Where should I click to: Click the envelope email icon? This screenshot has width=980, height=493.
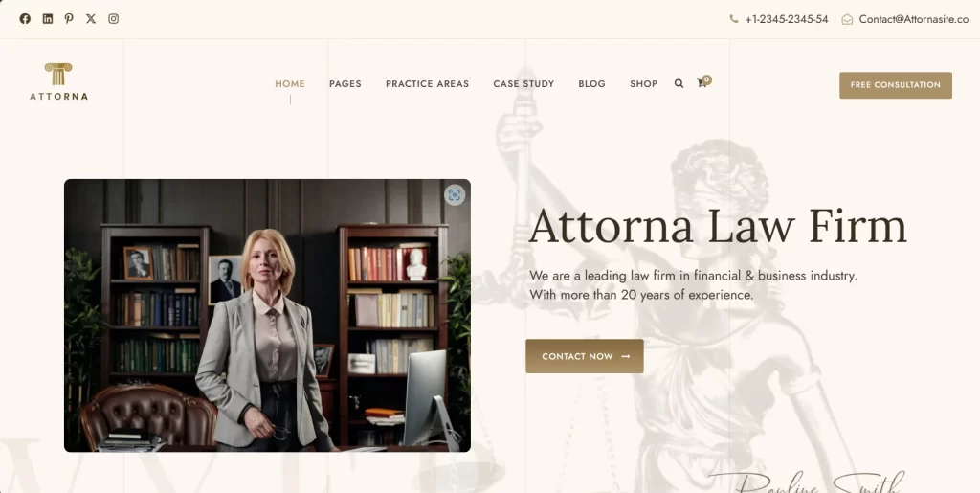click(847, 19)
